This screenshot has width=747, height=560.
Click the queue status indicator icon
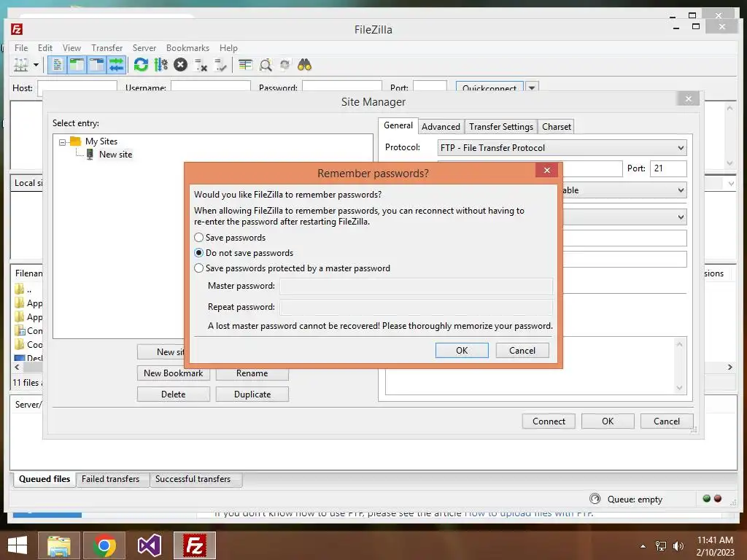595,499
